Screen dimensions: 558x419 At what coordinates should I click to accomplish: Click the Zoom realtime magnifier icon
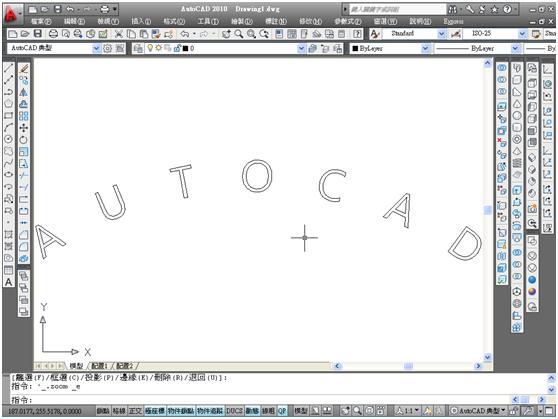(x=239, y=34)
